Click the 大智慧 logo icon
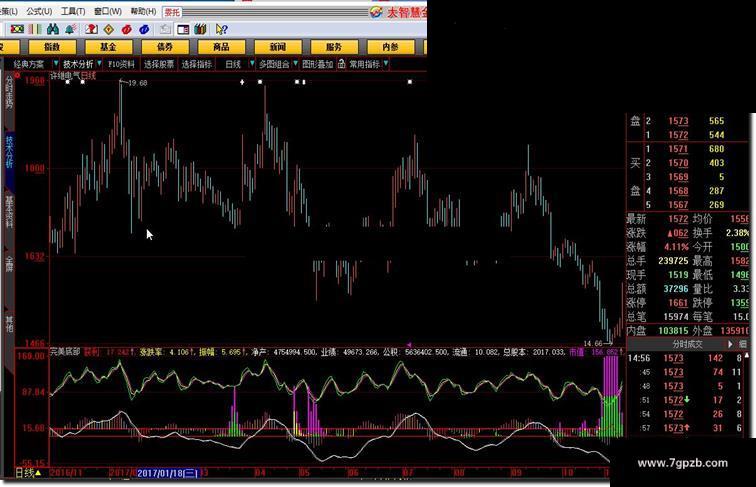This screenshot has height=487, width=756. [x=376, y=12]
